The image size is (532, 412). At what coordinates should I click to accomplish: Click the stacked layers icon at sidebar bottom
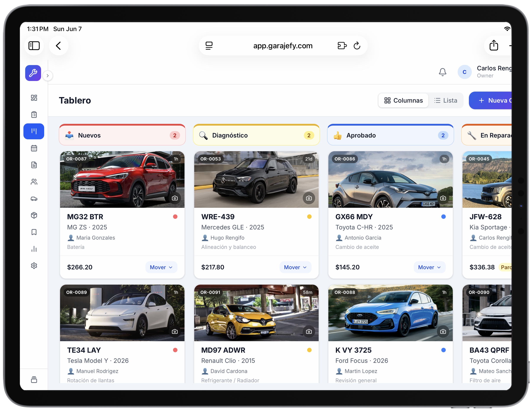[34, 380]
